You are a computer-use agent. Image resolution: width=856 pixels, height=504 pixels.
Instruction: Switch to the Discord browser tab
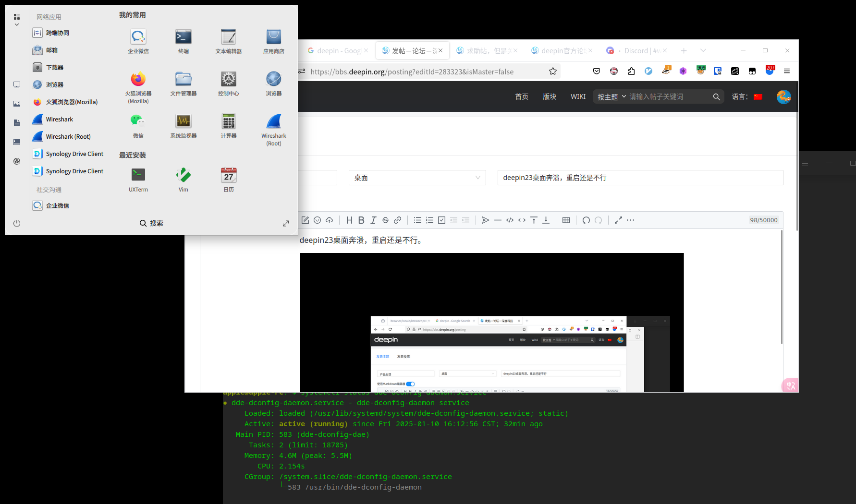[636, 50]
